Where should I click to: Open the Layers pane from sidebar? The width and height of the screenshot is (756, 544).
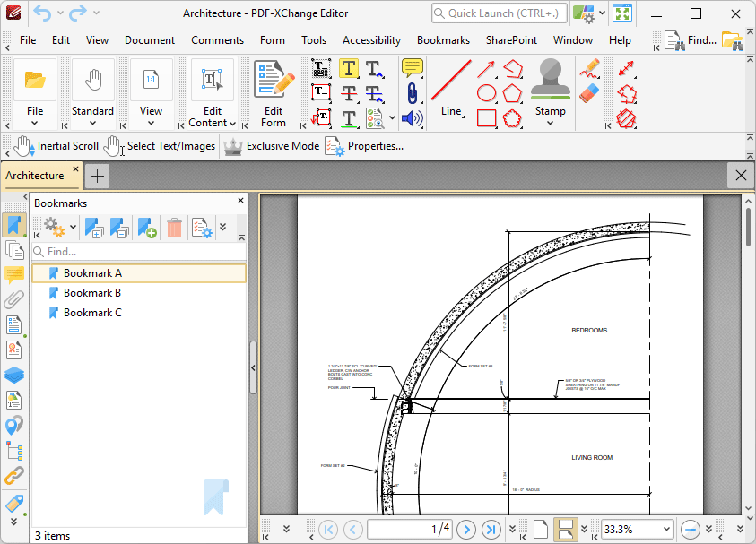tap(14, 375)
